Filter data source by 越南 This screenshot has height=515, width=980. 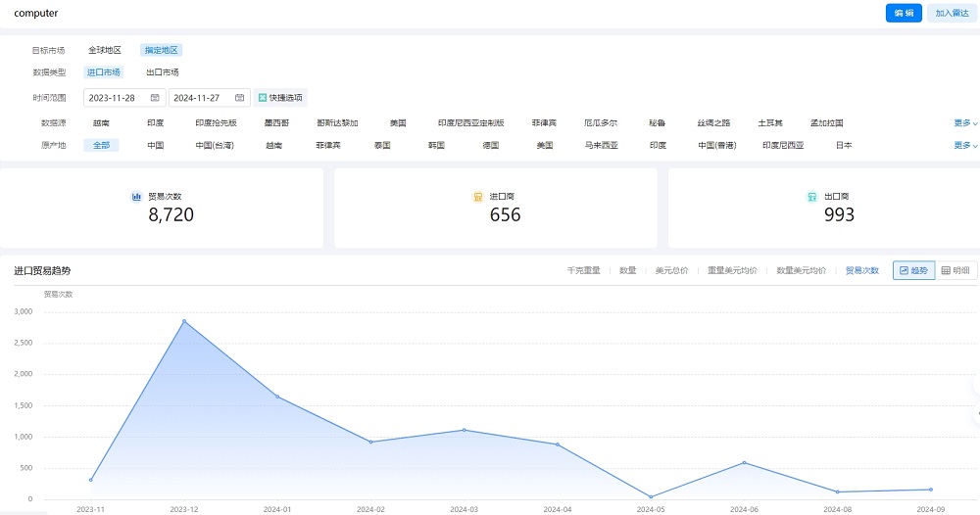(x=101, y=123)
